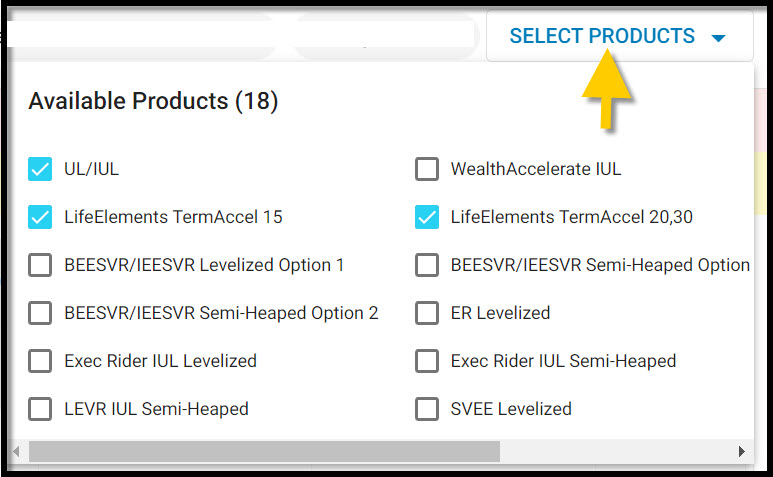The image size is (773, 477).
Task: Click the scroll right arrow
Action: tap(741, 451)
